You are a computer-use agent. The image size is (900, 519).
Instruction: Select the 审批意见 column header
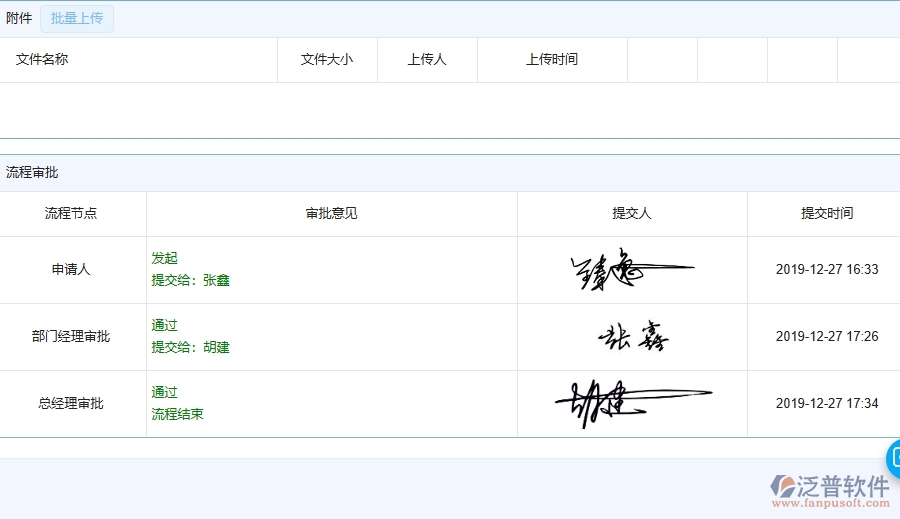point(331,214)
